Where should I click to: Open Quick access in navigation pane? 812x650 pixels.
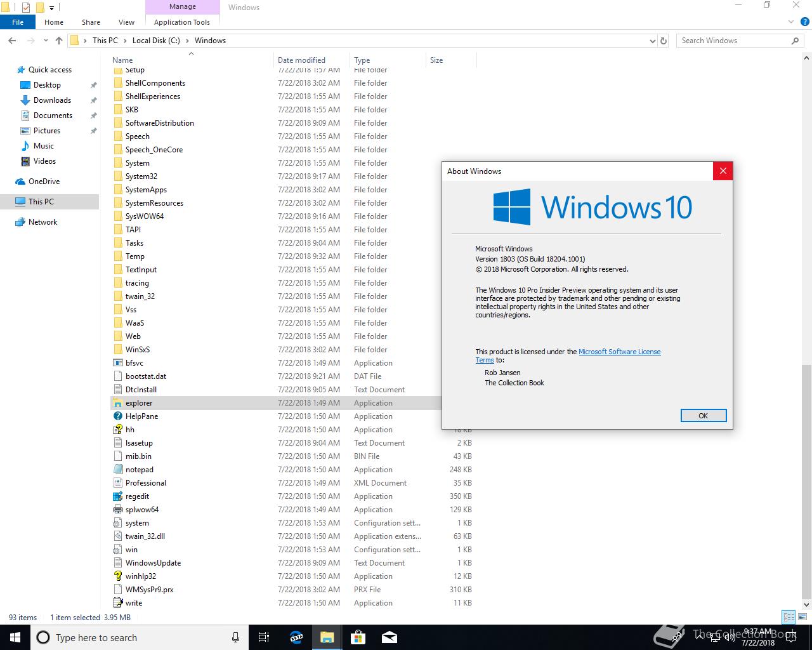click(50, 70)
